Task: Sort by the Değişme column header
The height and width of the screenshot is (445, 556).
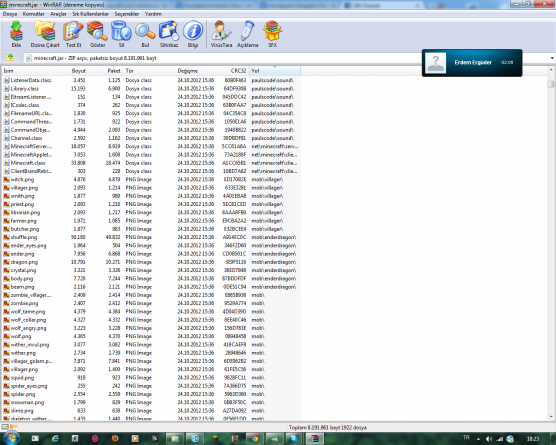Action: [x=196, y=71]
